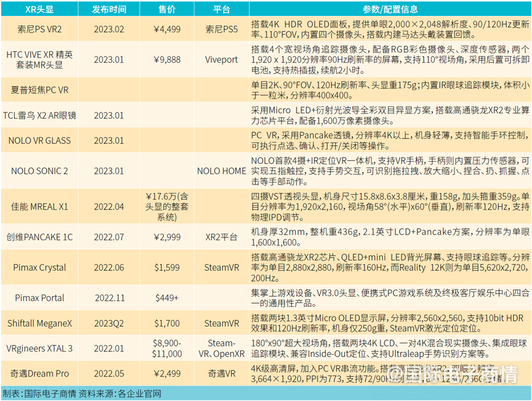The width and height of the screenshot is (532, 401).
Task: Click the "参数/配置信息" column header
Action: click(390, 9)
